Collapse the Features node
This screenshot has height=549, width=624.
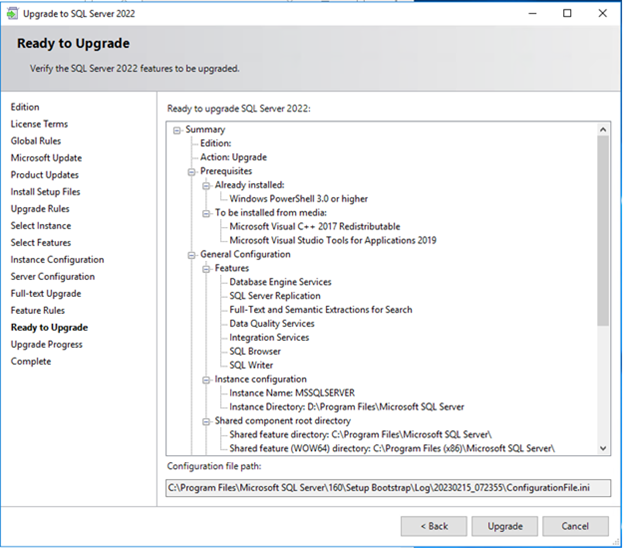(206, 269)
